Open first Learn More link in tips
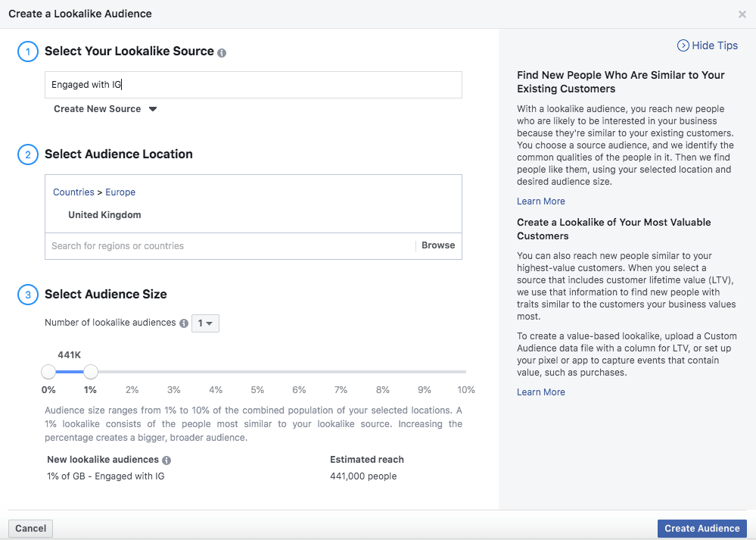 [x=540, y=201]
